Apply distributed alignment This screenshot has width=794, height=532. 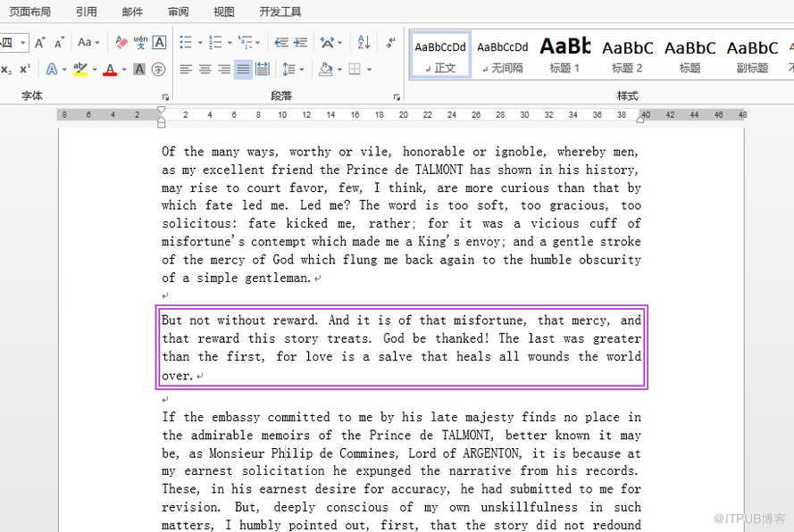[263, 70]
